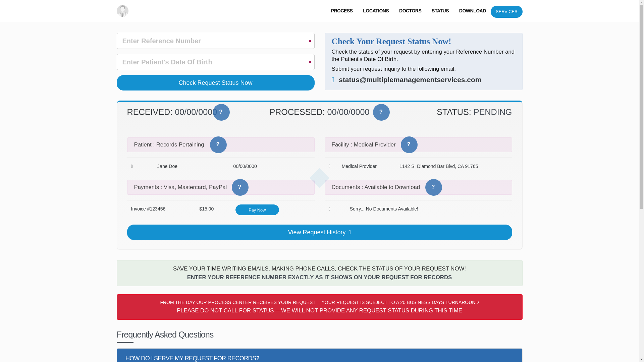Click the help icon beside Patient : Records Pertaining
The height and width of the screenshot is (362, 644).
218,145
